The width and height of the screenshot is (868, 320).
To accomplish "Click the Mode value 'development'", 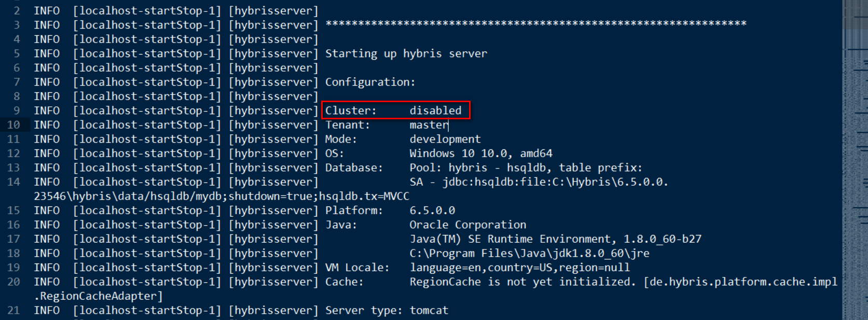I will point(445,140).
